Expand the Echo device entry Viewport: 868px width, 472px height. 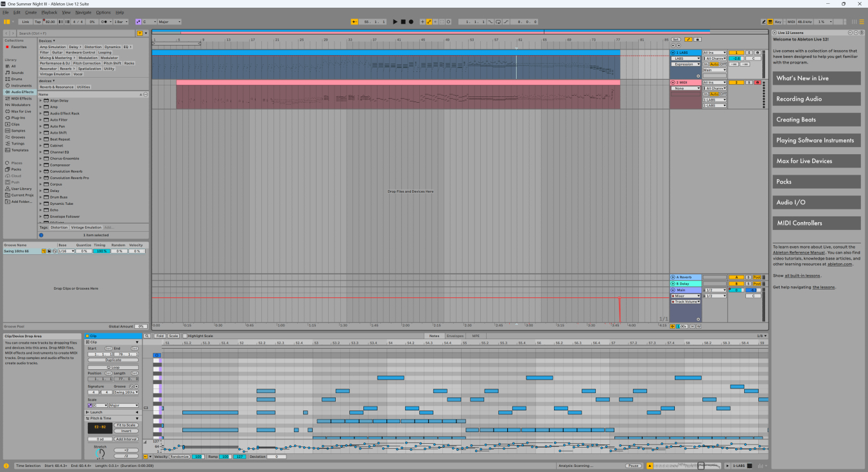coord(40,210)
